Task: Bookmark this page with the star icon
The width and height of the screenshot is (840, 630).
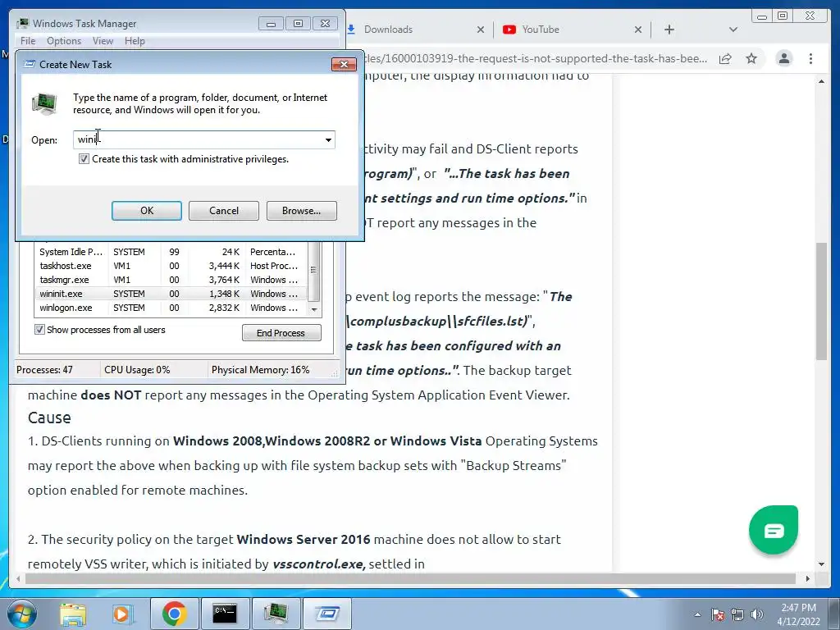Action: [x=751, y=58]
